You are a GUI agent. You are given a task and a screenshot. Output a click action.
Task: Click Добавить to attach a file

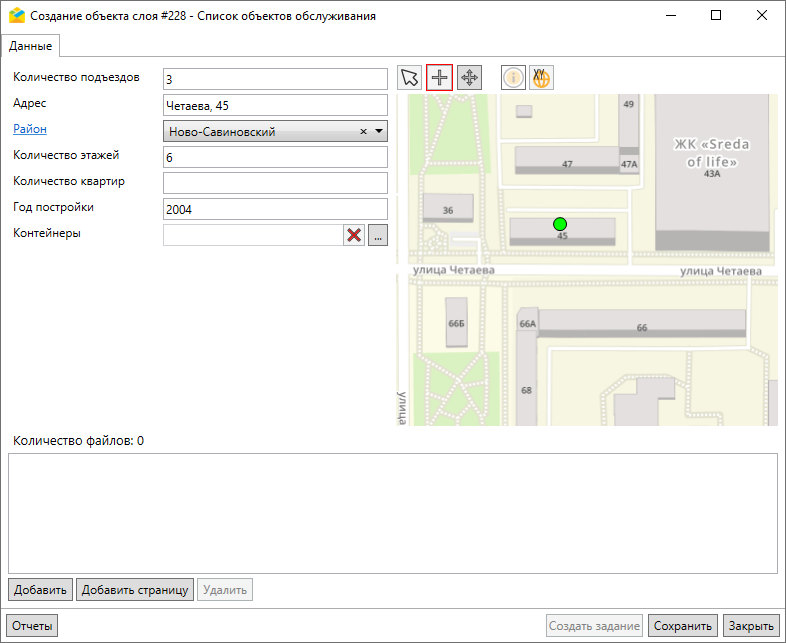point(40,589)
